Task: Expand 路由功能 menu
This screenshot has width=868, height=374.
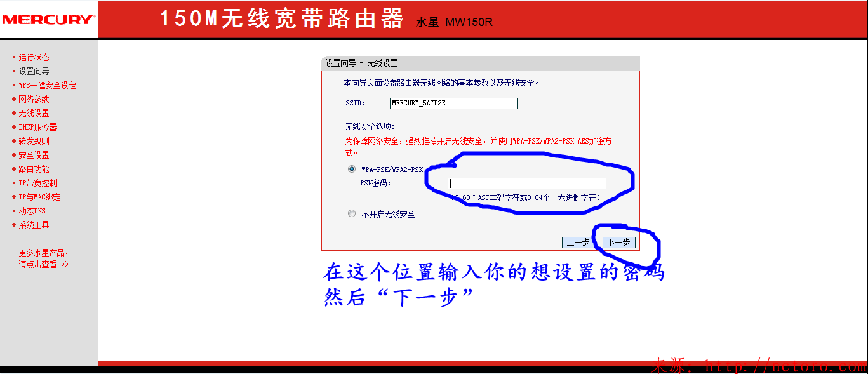Action: click(x=34, y=169)
